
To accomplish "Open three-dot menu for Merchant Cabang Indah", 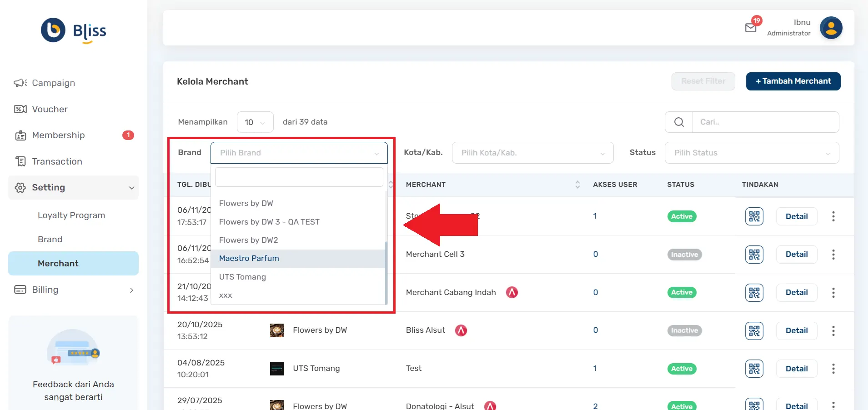I will coord(833,293).
